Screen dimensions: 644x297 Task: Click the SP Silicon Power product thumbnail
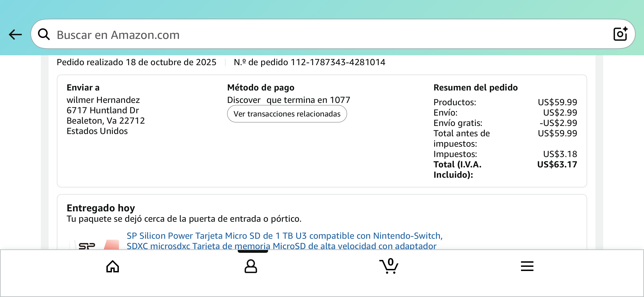pyautogui.click(x=94, y=244)
